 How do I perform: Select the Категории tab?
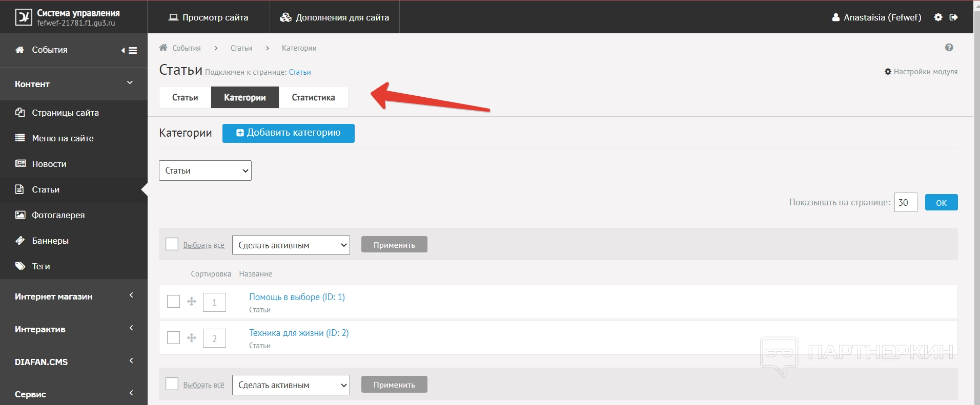tap(245, 97)
